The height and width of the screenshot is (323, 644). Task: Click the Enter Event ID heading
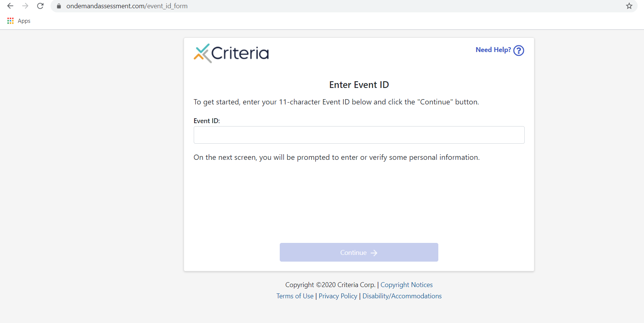pyautogui.click(x=359, y=85)
